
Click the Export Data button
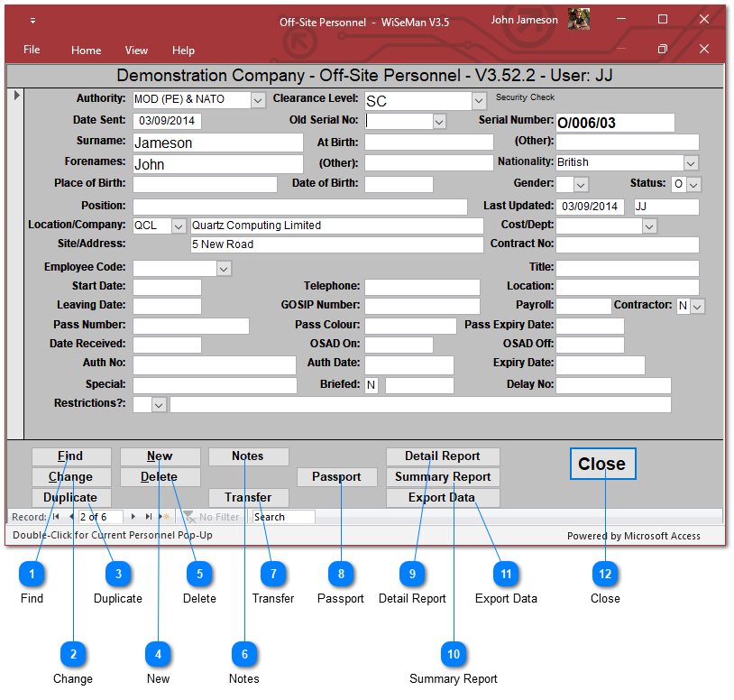442,497
